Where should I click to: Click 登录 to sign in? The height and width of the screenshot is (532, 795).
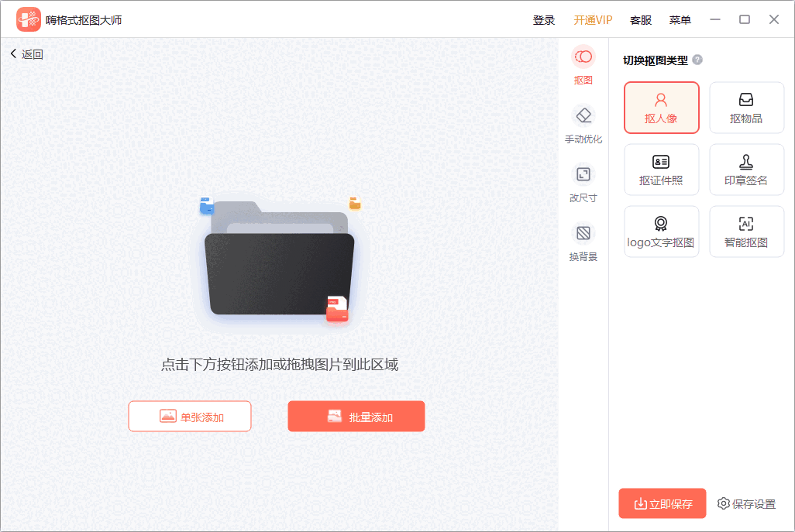(544, 19)
